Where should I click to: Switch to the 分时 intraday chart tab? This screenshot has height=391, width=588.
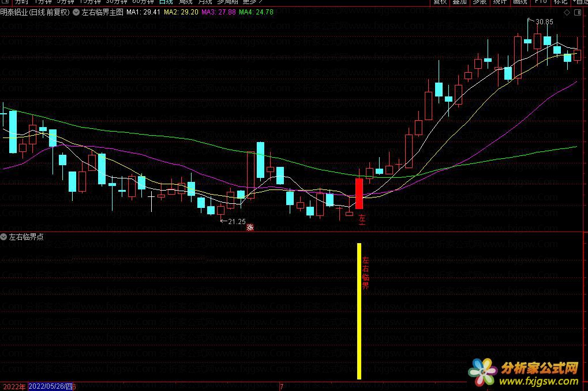point(21,2)
